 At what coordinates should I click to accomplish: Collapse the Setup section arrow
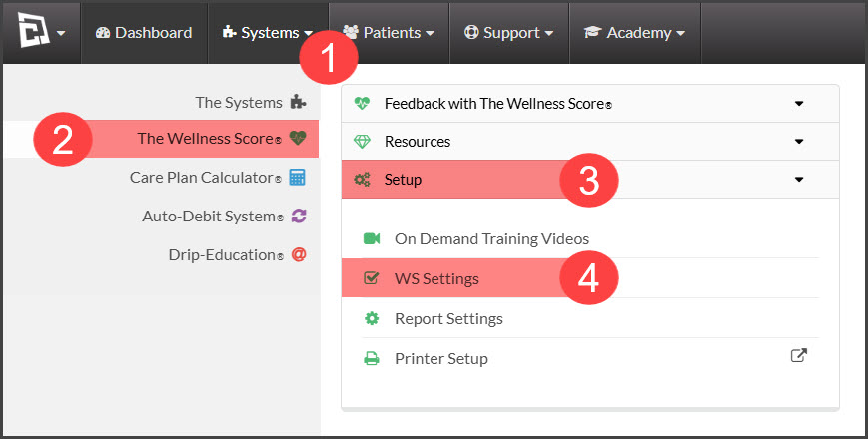point(799,180)
